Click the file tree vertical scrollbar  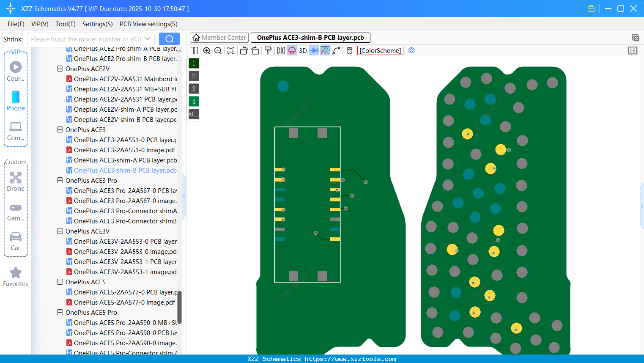pos(179,307)
